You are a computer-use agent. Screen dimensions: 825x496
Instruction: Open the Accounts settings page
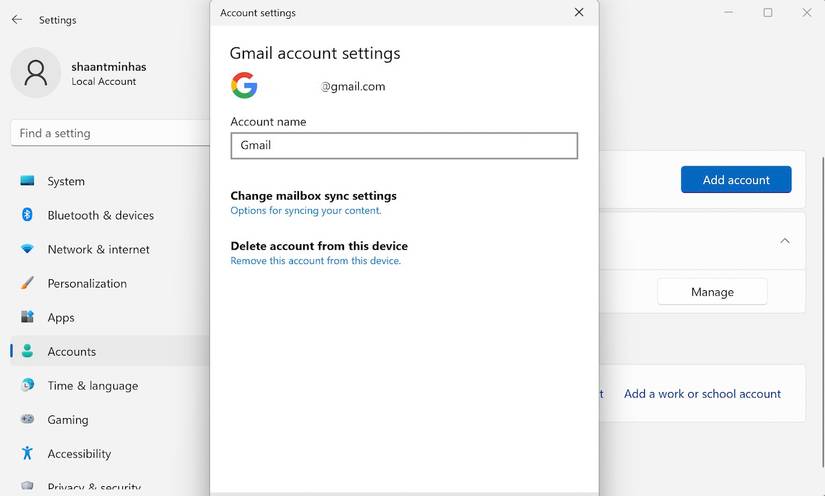[72, 351]
